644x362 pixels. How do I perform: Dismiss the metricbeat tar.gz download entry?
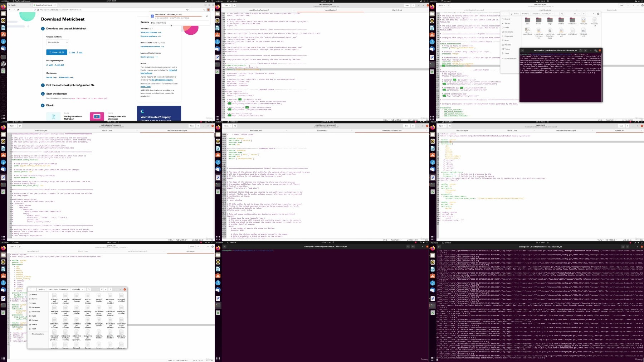[x=206, y=16]
